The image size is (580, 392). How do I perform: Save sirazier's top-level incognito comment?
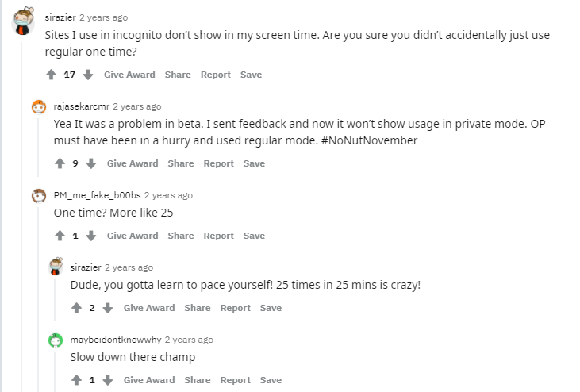[251, 75]
